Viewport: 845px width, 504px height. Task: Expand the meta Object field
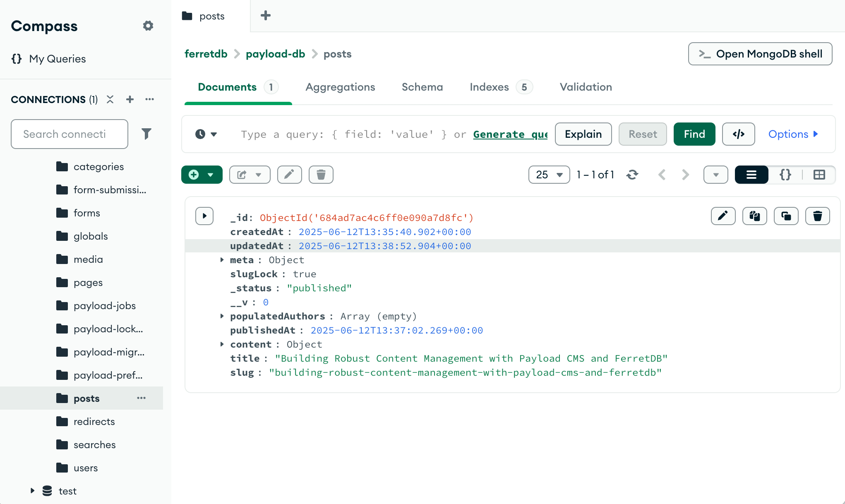222,260
